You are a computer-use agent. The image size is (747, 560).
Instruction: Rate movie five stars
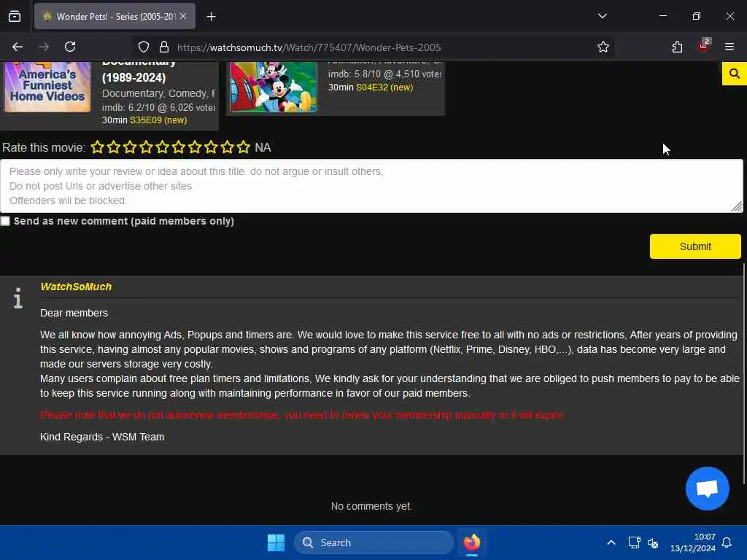coord(162,147)
